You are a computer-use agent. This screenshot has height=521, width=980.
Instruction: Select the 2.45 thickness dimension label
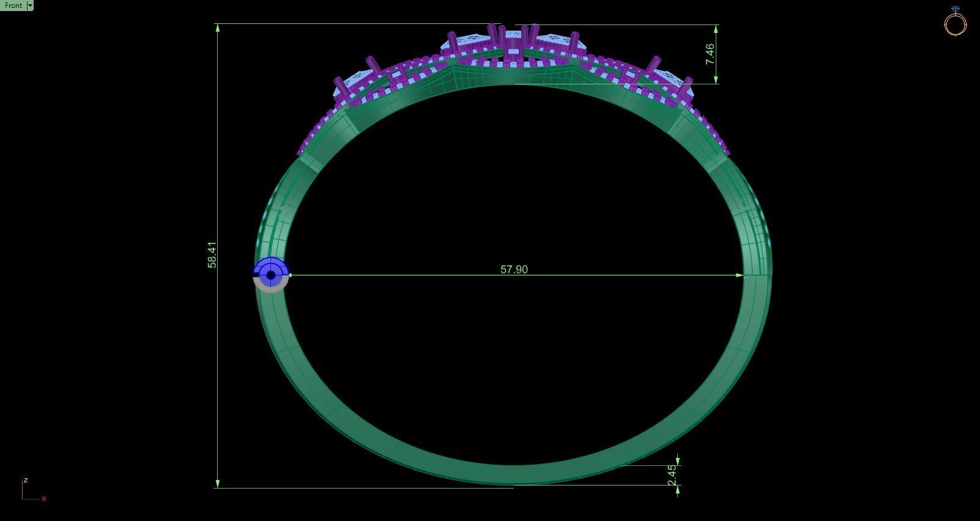672,475
